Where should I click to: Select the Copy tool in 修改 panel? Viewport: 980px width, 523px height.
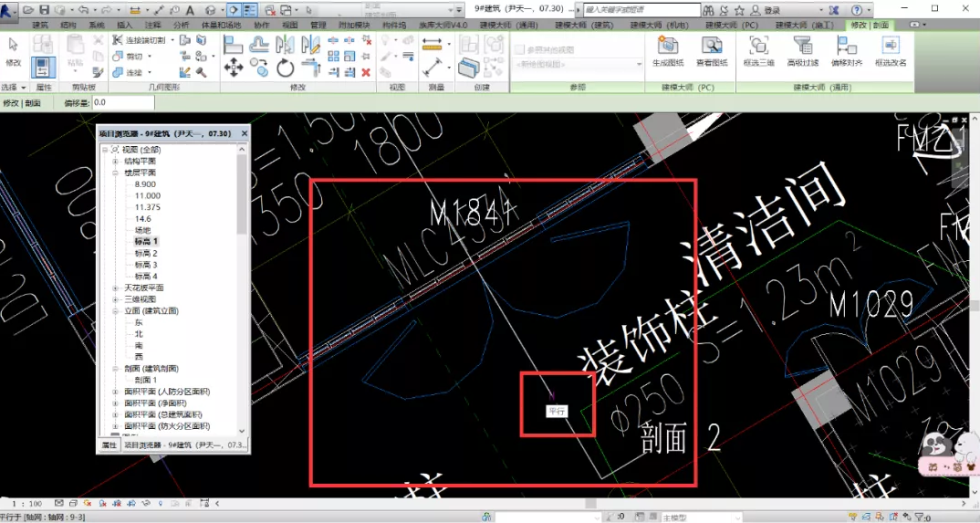click(259, 68)
